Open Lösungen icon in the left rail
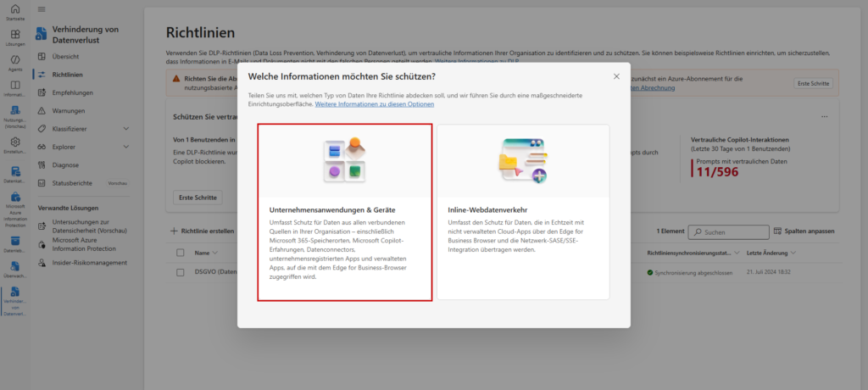The width and height of the screenshot is (868, 390). [14, 37]
